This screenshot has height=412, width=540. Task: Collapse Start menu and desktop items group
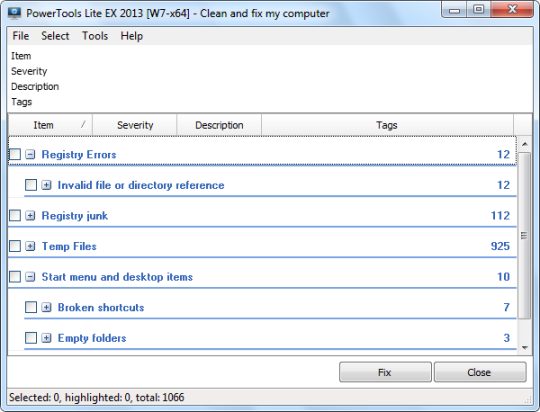click(30, 277)
